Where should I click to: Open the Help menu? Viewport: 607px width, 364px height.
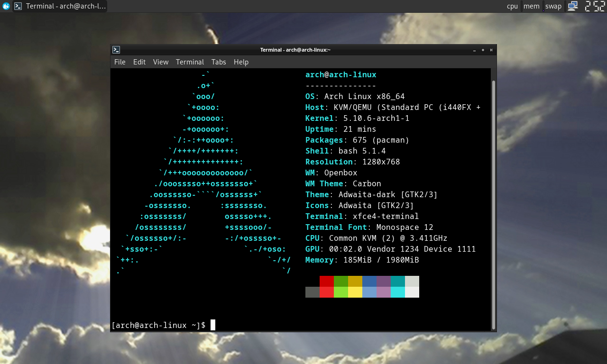[x=241, y=62]
